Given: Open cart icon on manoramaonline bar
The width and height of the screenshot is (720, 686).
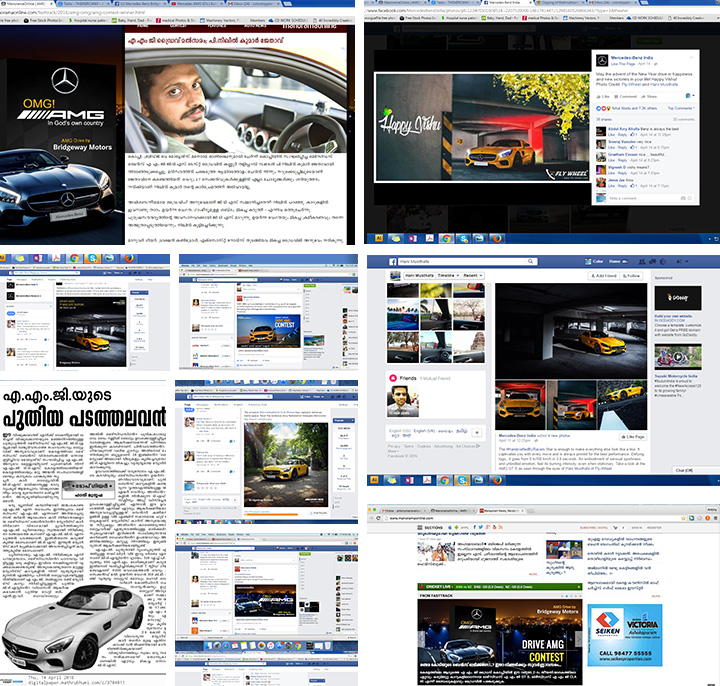Looking at the screenshot, I should point(615,528).
